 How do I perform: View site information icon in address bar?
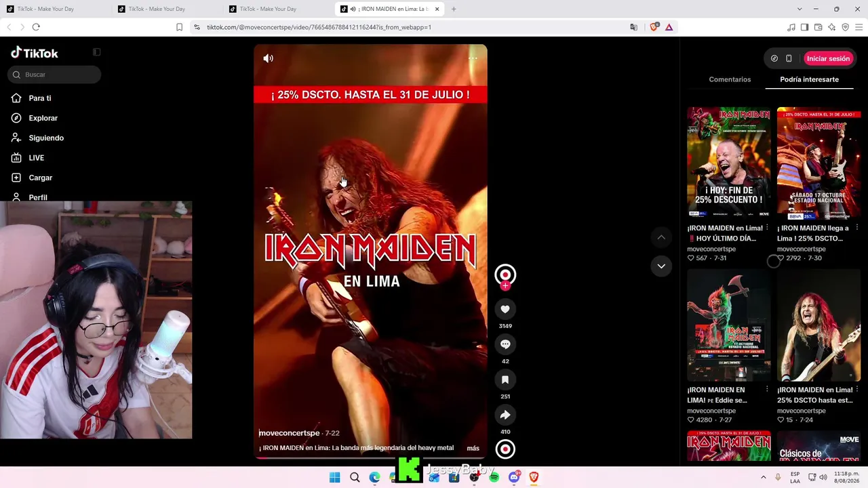tap(197, 27)
